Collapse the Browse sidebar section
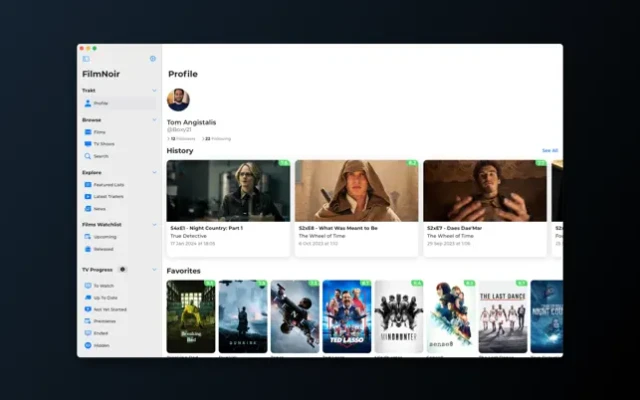 (x=154, y=120)
